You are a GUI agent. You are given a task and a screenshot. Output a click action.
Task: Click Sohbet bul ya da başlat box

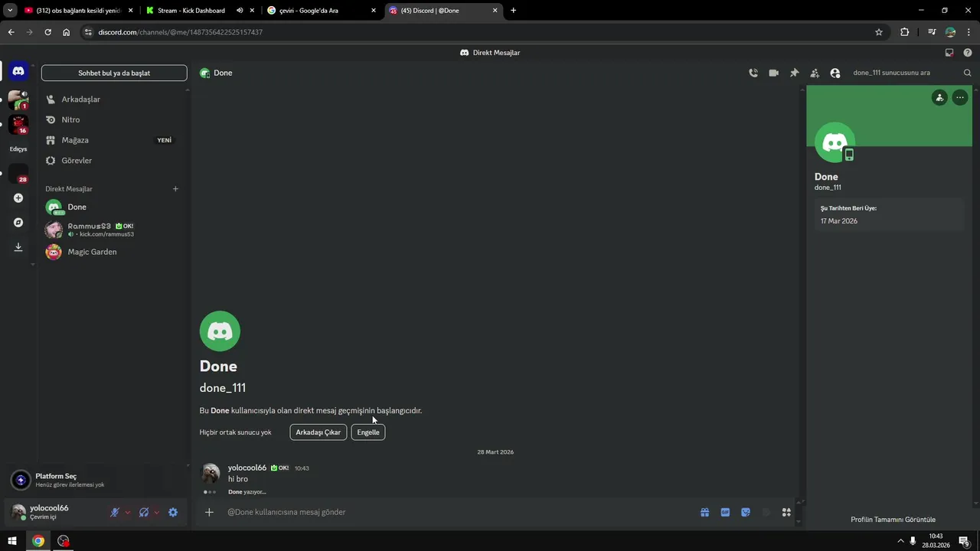click(114, 73)
